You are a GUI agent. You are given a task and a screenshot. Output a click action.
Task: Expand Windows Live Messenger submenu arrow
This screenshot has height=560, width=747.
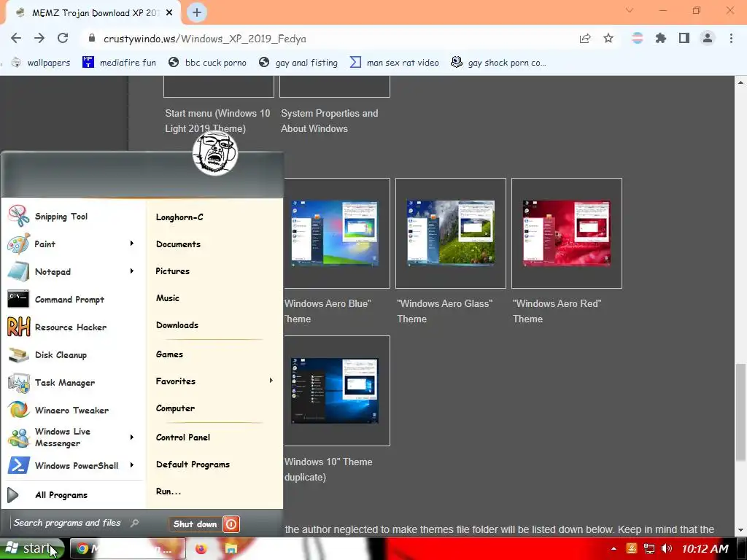point(132,437)
